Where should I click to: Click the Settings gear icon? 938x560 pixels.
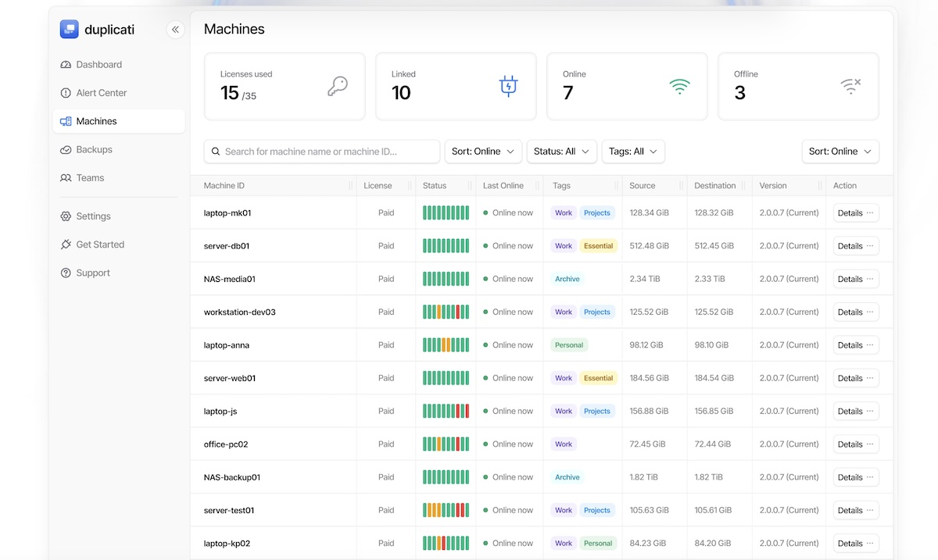pos(66,216)
